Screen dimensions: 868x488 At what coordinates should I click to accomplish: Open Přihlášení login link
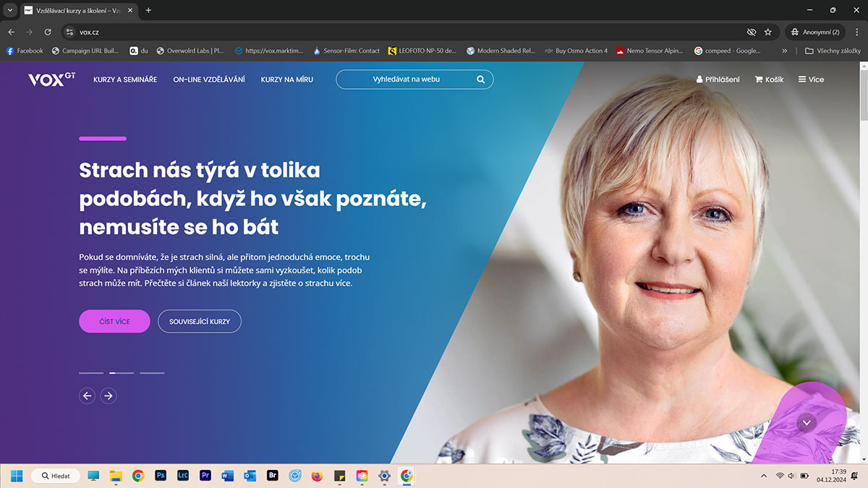(x=718, y=80)
